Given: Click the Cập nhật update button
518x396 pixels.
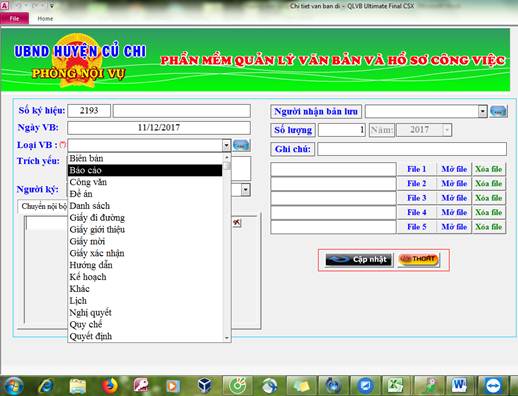Looking at the screenshot, I should coord(359,260).
